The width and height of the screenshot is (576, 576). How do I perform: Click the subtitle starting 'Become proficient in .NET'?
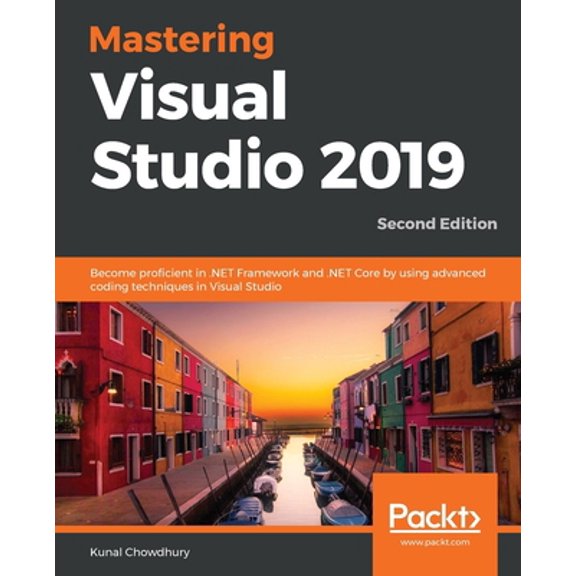point(288,280)
